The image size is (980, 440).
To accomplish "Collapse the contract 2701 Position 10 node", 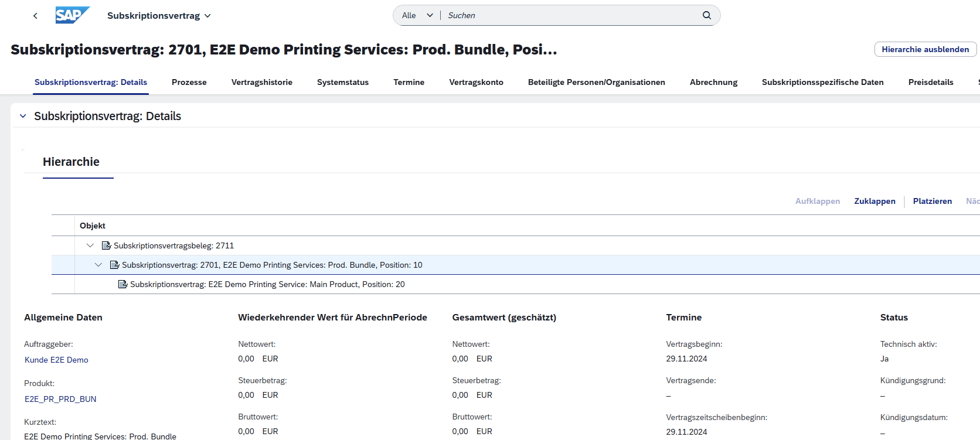I will click(x=98, y=265).
